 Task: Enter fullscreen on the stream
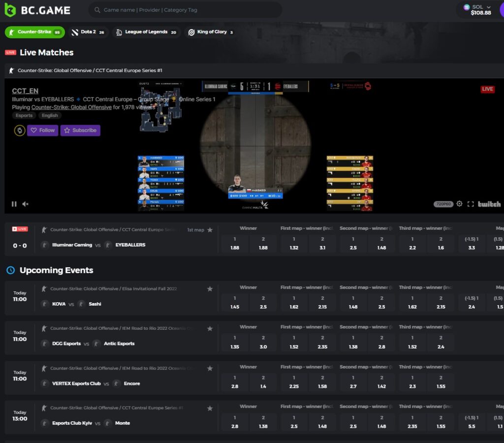coord(471,204)
